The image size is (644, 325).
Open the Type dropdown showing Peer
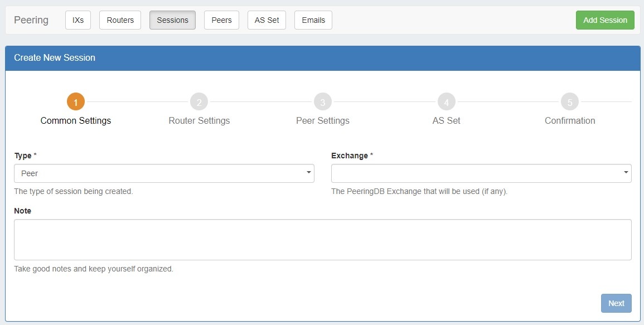(x=164, y=173)
